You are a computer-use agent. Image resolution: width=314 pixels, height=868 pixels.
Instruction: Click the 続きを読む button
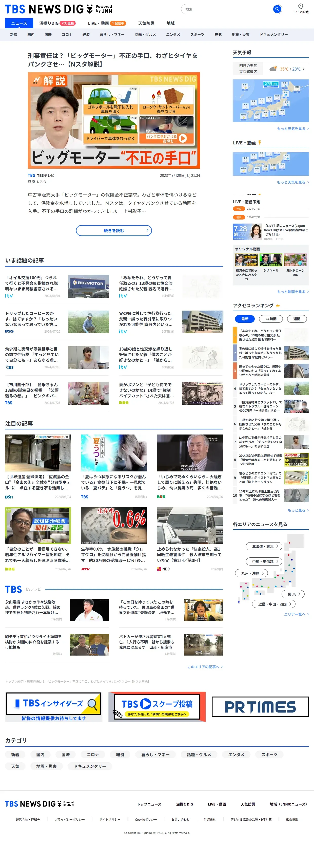click(114, 230)
